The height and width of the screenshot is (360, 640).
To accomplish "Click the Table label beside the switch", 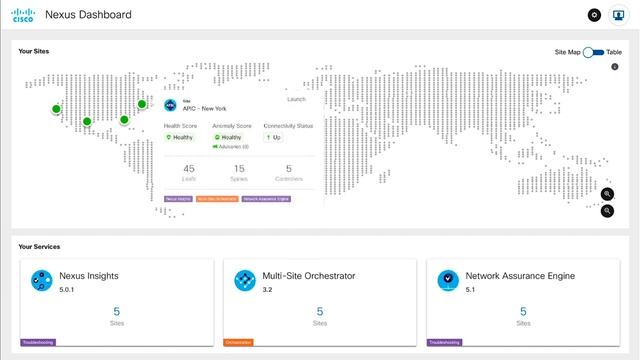I will click(614, 52).
